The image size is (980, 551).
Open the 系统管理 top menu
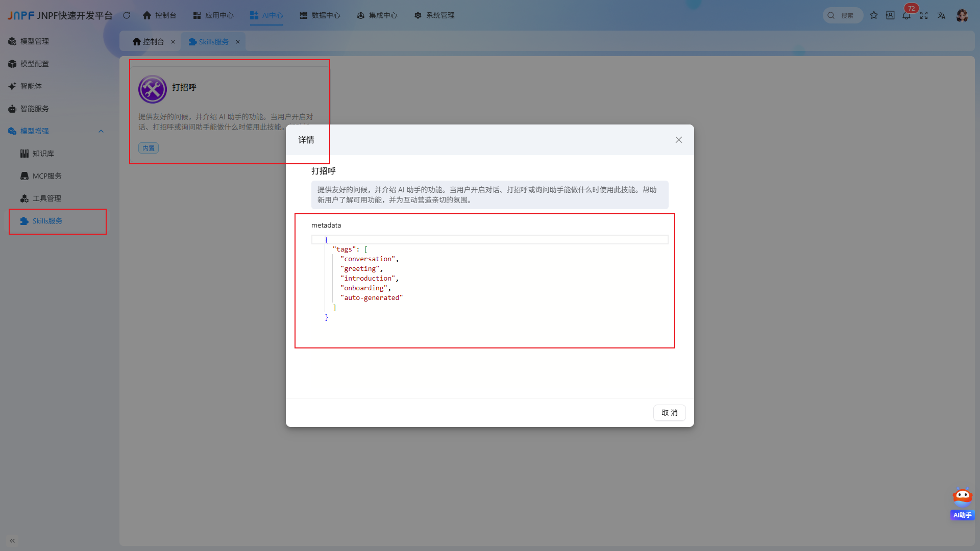[x=434, y=15]
